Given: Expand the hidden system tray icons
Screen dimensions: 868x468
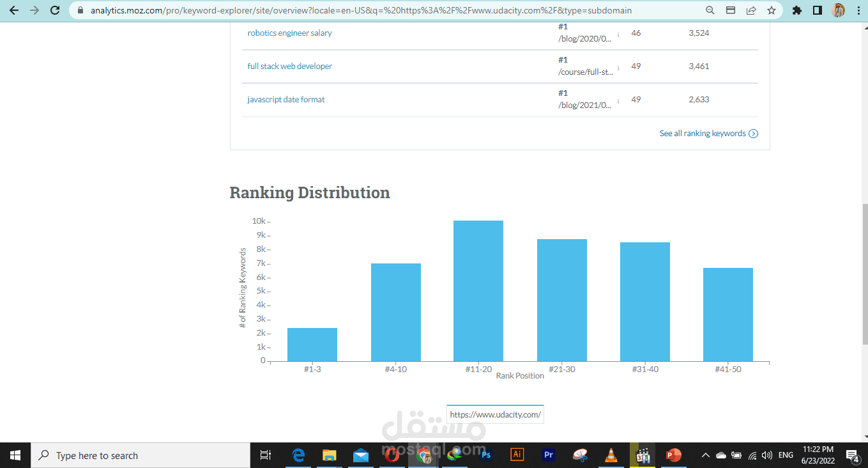Looking at the screenshot, I should click(705, 455).
